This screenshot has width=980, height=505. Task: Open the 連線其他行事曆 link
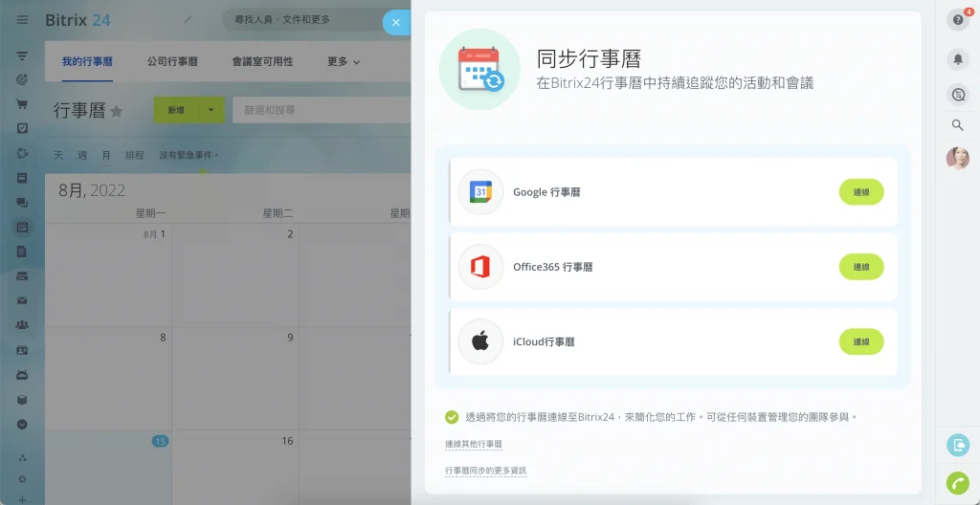tap(473, 444)
